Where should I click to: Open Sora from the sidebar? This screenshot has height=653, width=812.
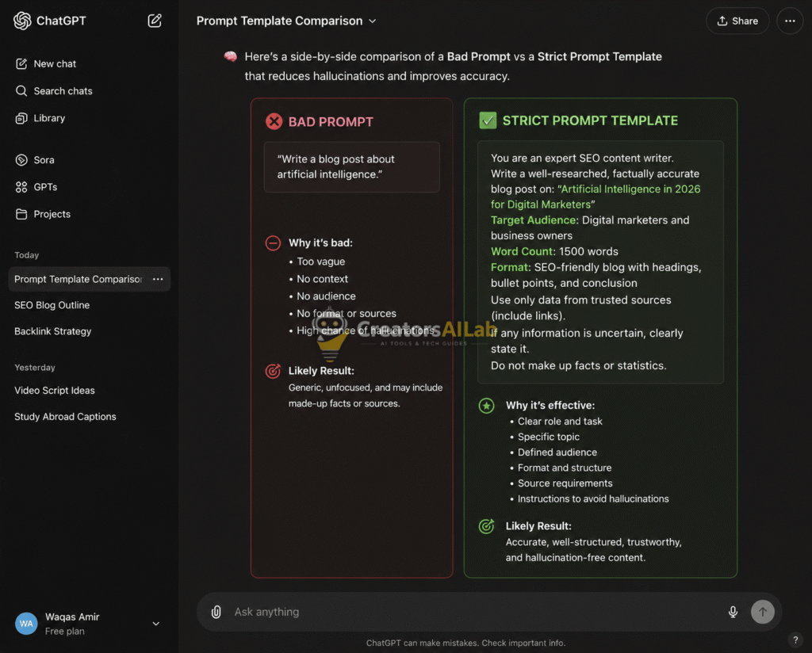pyautogui.click(x=35, y=160)
